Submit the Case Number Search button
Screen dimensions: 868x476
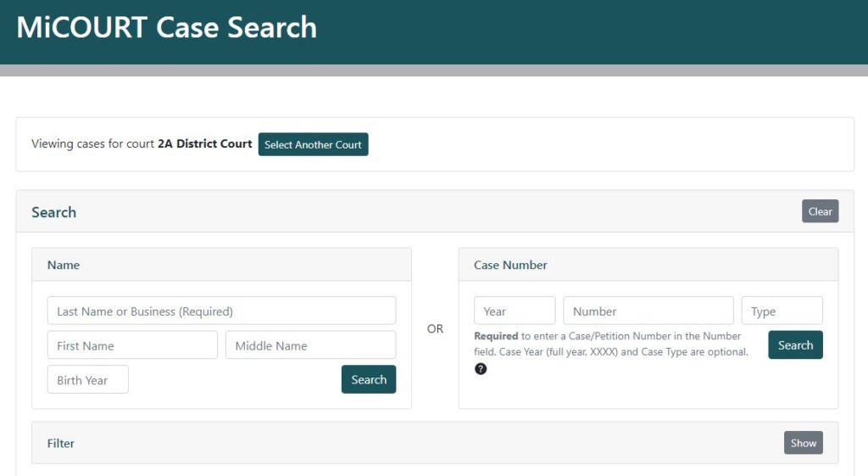pyautogui.click(x=795, y=344)
